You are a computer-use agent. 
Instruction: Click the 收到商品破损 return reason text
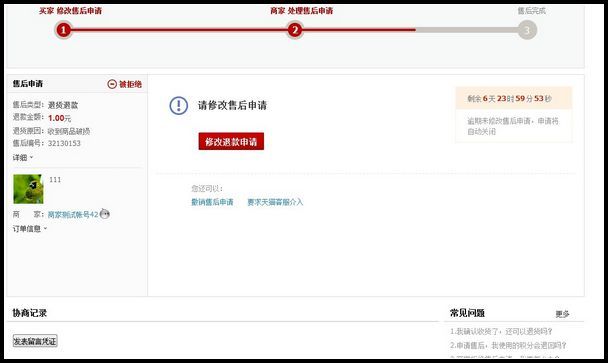(x=69, y=131)
